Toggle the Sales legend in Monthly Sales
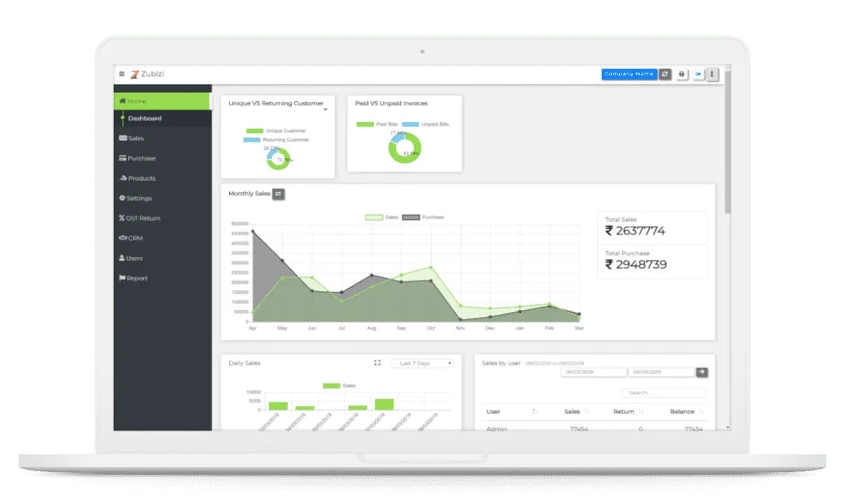841x504 pixels. [382, 217]
